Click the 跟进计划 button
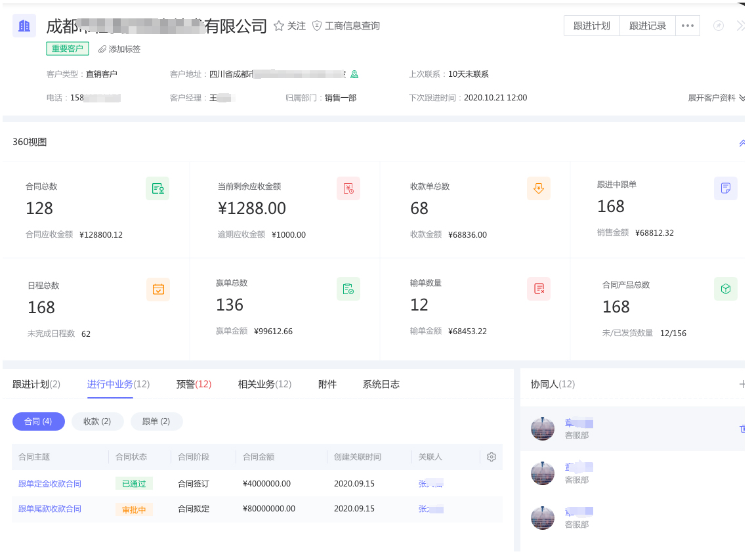Screen dimensions: 754x560 (x=591, y=26)
